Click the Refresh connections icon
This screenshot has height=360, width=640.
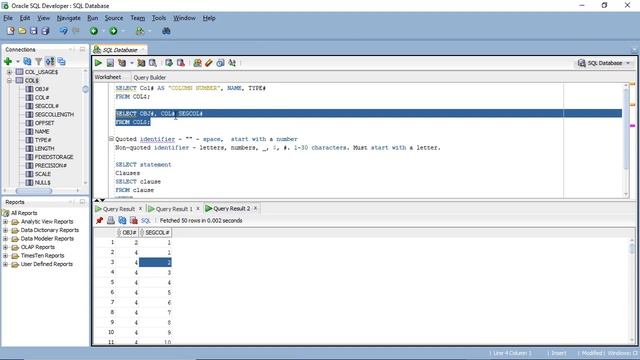[27, 61]
